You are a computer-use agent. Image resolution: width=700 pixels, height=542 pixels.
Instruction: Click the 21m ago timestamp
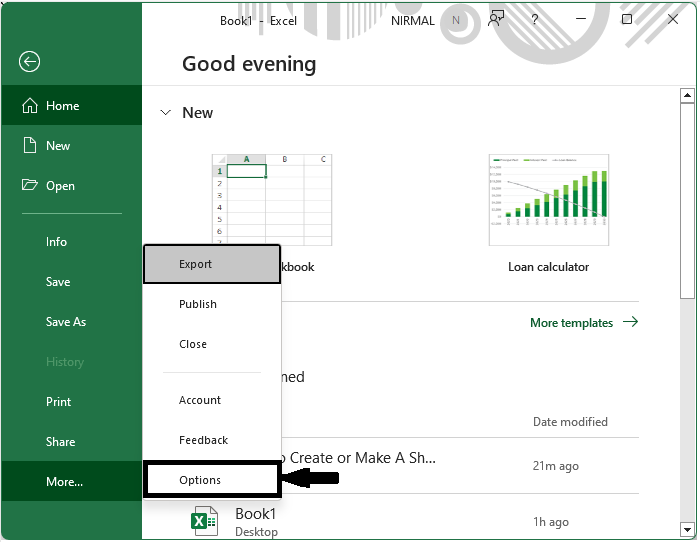pyautogui.click(x=555, y=466)
